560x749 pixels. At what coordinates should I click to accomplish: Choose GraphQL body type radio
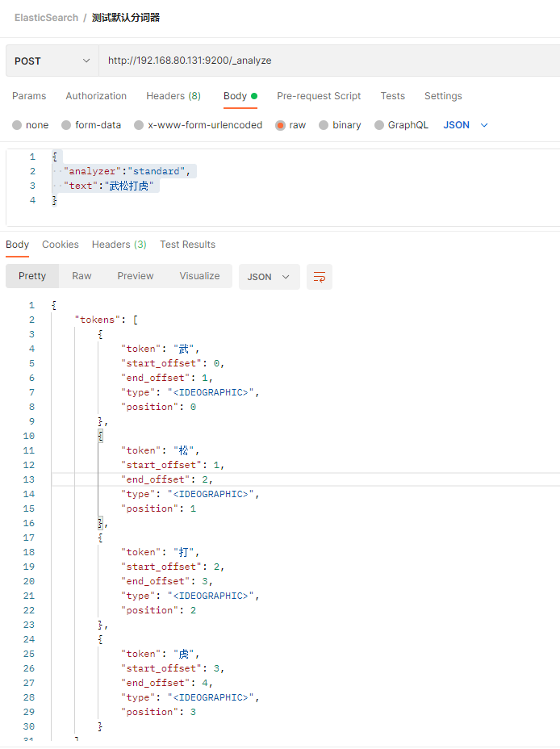379,125
